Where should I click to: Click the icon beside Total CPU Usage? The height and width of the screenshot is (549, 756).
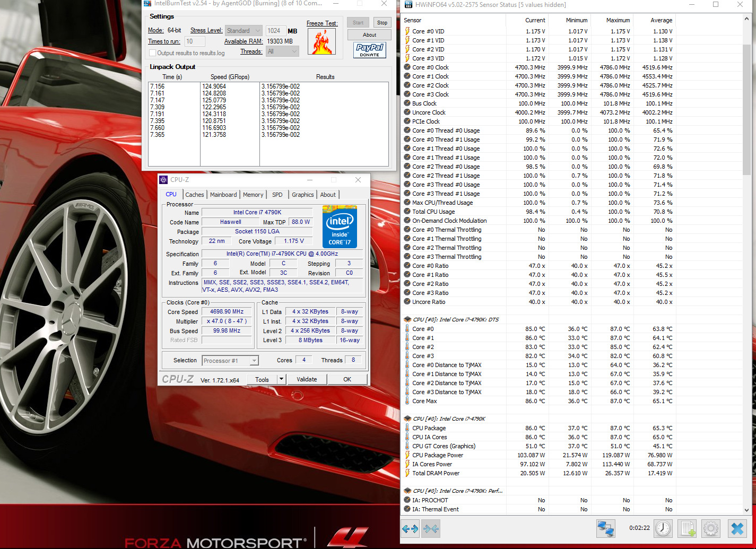[407, 212]
